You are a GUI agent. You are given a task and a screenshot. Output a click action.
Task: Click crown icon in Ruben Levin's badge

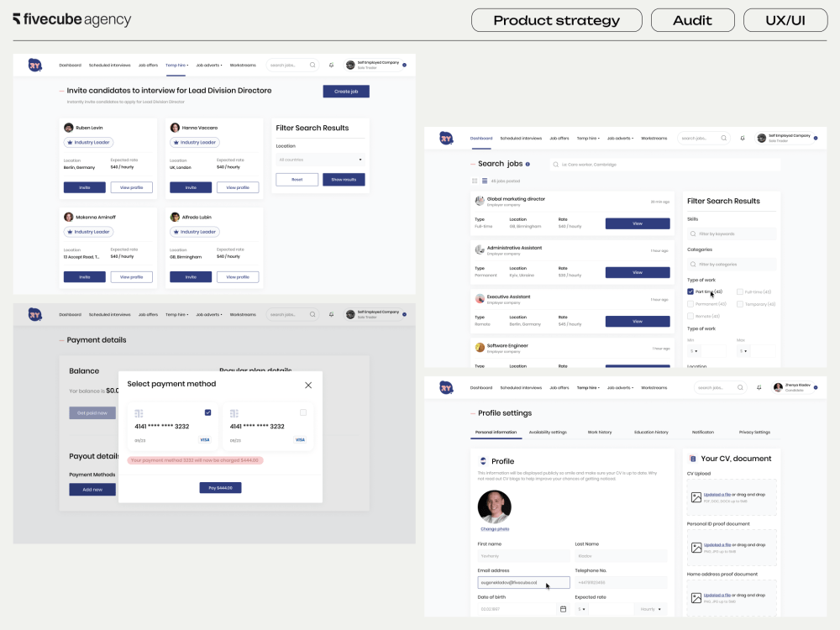tap(71, 143)
